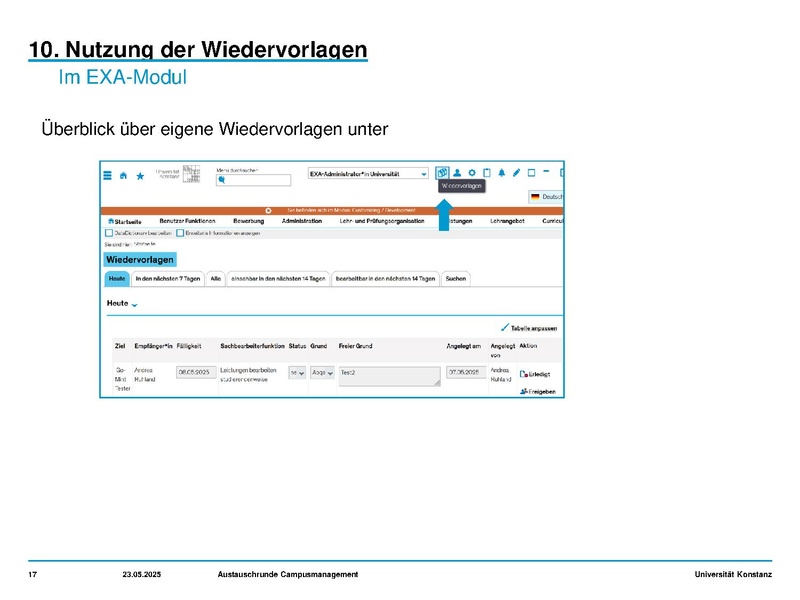Open the hamburger main menu
Viewport: 800px width, 600px height.
(107, 176)
